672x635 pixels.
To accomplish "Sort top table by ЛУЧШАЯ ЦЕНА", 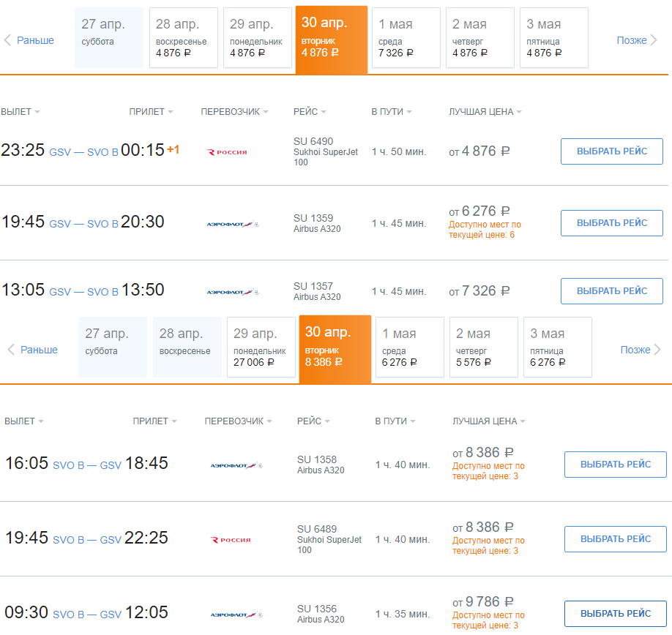I will coord(485,112).
